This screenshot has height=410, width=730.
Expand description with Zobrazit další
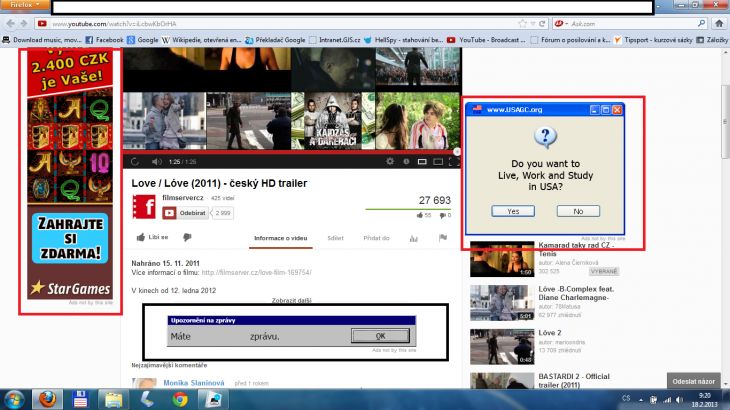click(x=291, y=301)
